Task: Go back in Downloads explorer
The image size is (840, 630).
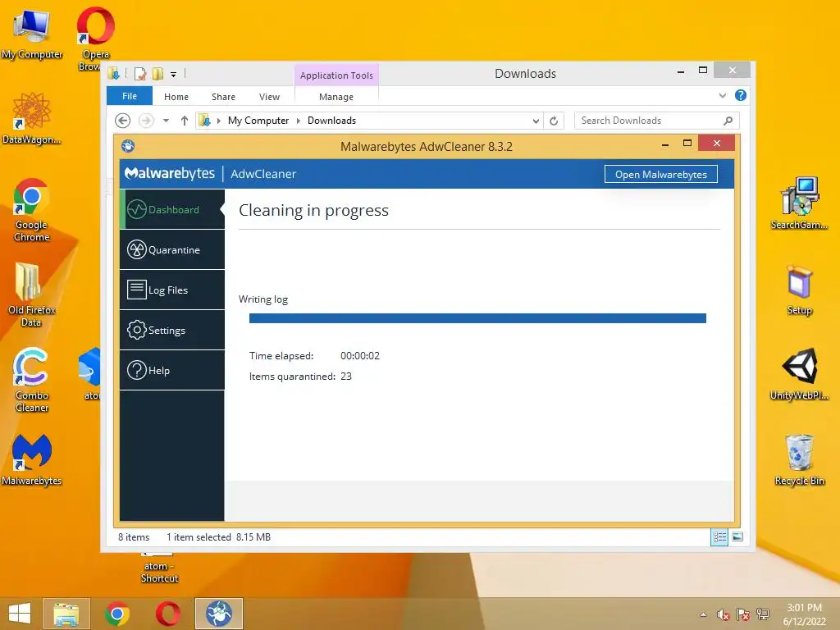Action: coord(123,121)
